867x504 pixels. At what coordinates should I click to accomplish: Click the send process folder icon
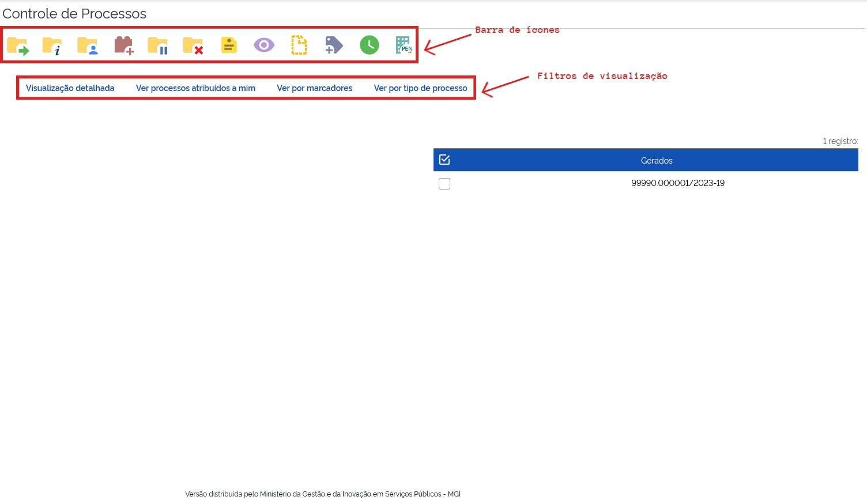(x=18, y=46)
